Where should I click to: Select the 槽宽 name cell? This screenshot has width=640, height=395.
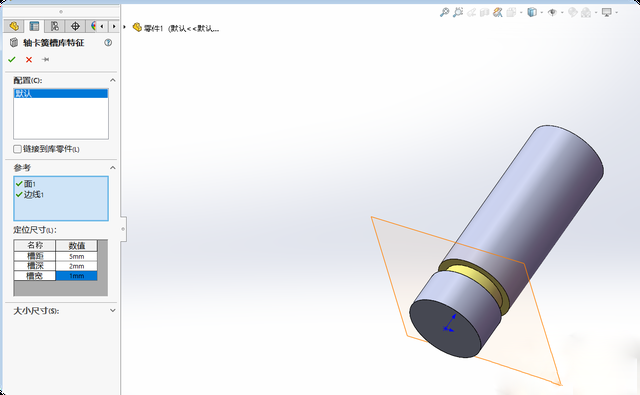(35, 276)
